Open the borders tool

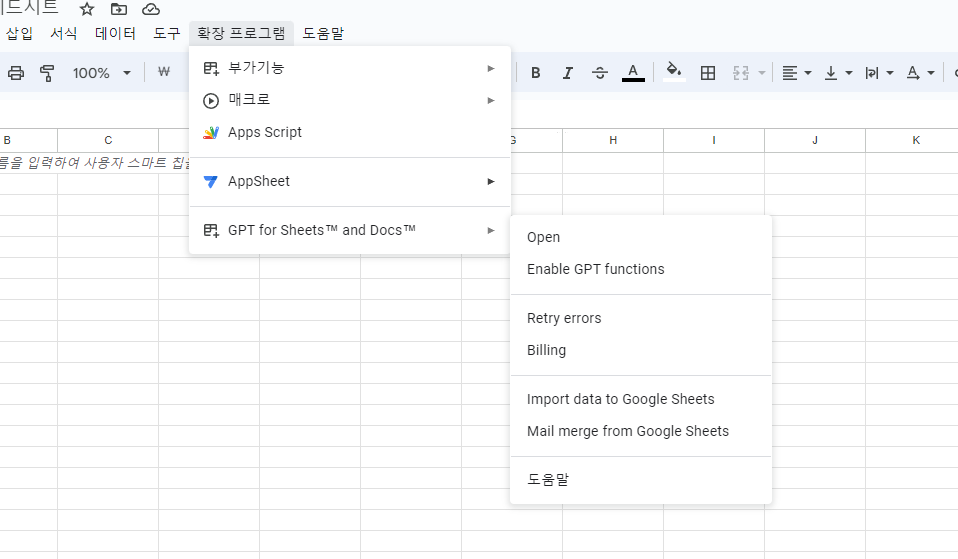pos(708,73)
